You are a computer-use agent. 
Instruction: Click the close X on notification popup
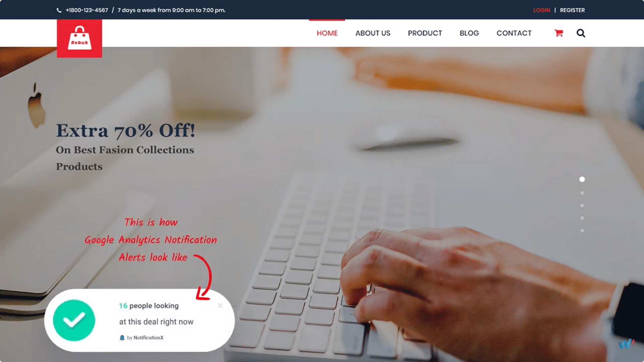coord(220,305)
